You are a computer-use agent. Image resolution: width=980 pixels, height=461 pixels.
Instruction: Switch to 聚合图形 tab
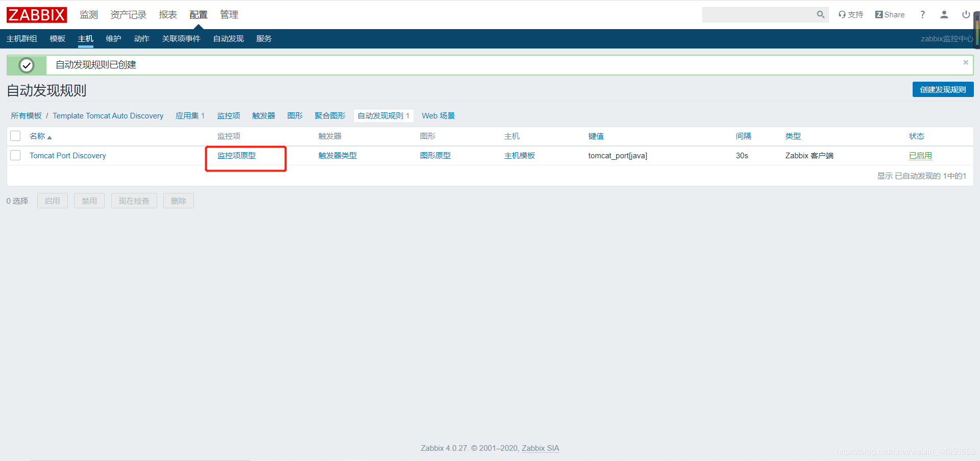coord(330,116)
